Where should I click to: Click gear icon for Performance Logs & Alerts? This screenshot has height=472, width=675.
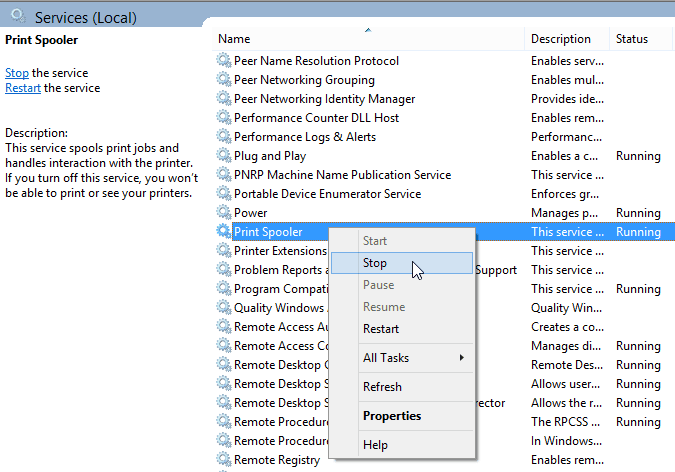click(x=224, y=137)
